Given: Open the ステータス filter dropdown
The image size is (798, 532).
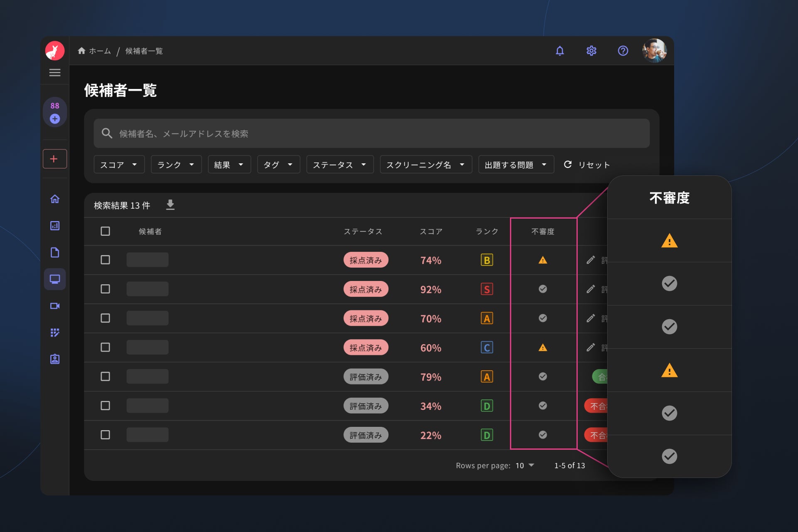Looking at the screenshot, I should (x=340, y=165).
